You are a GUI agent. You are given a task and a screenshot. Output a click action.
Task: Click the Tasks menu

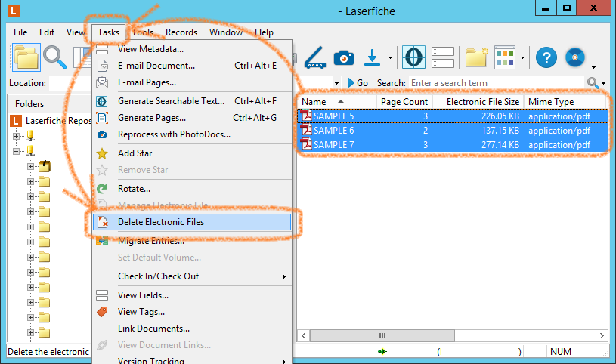pos(108,32)
